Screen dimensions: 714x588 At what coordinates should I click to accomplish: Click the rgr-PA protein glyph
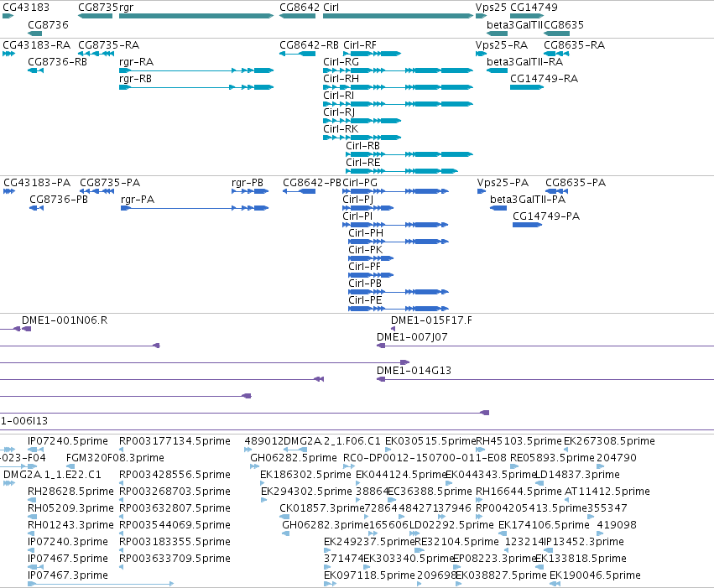click(195, 208)
